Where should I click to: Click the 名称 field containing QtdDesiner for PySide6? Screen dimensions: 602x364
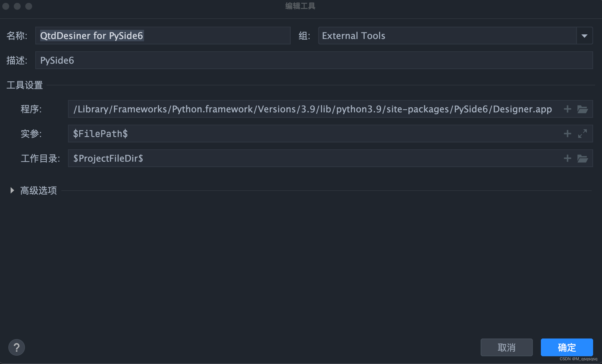163,36
